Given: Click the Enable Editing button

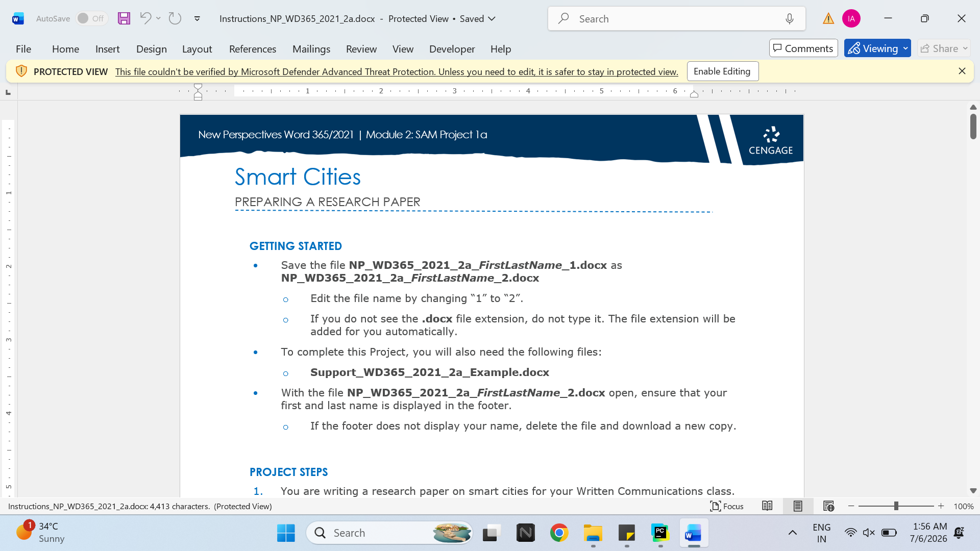Looking at the screenshot, I should 723,71.
